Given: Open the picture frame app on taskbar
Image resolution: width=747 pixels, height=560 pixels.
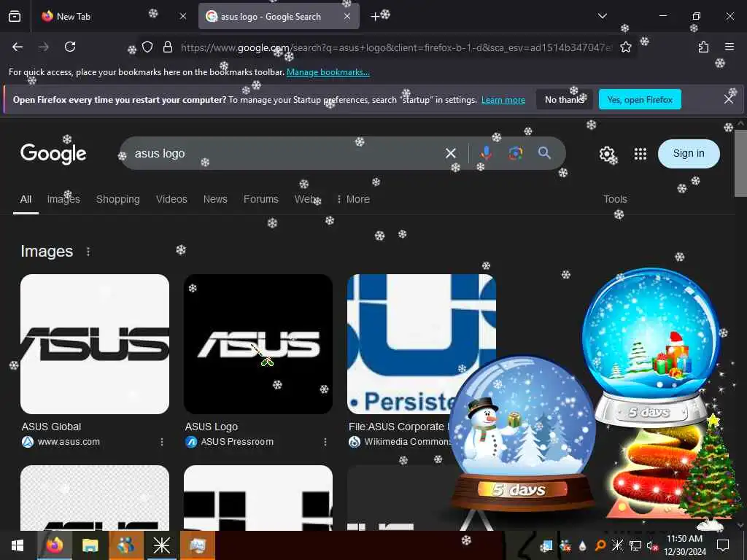Looking at the screenshot, I should [x=197, y=545].
